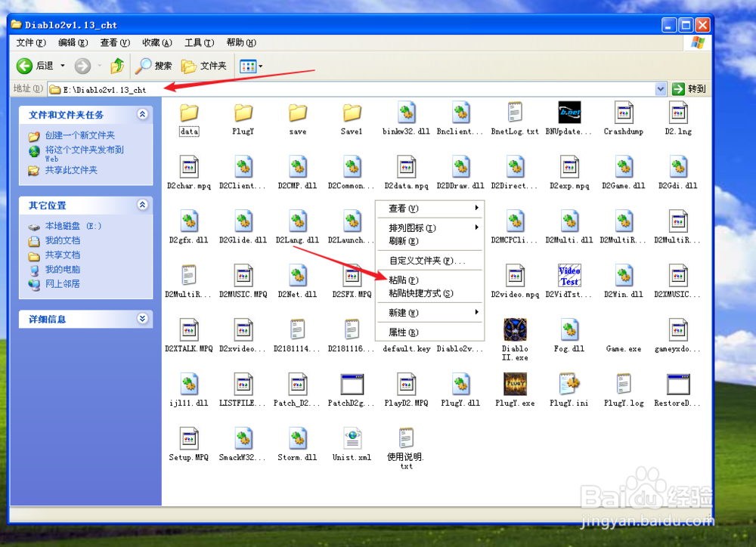The image size is (756, 547).
Task: Open the back button history dropdown arrow
Action: coord(63,66)
